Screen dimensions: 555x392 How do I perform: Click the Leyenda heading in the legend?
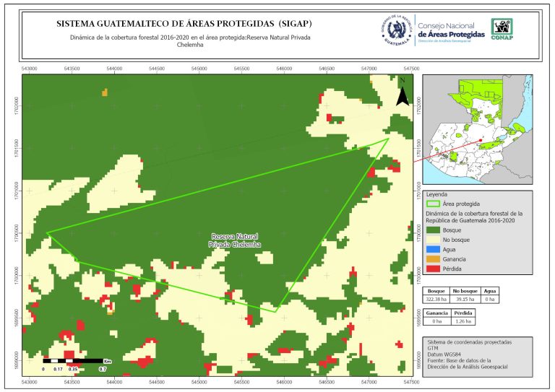click(437, 194)
